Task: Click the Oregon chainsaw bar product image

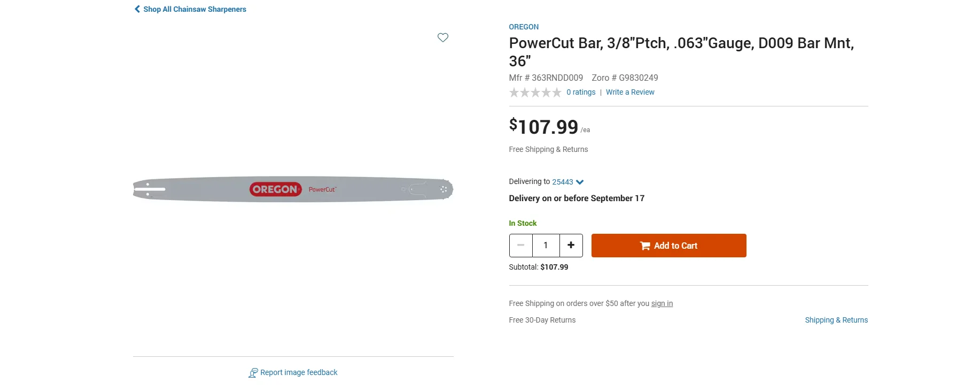Action: pos(293,189)
